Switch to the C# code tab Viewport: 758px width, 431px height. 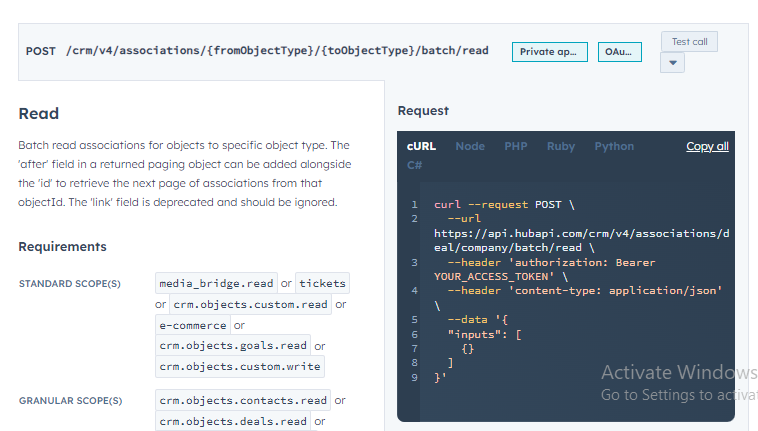414,165
